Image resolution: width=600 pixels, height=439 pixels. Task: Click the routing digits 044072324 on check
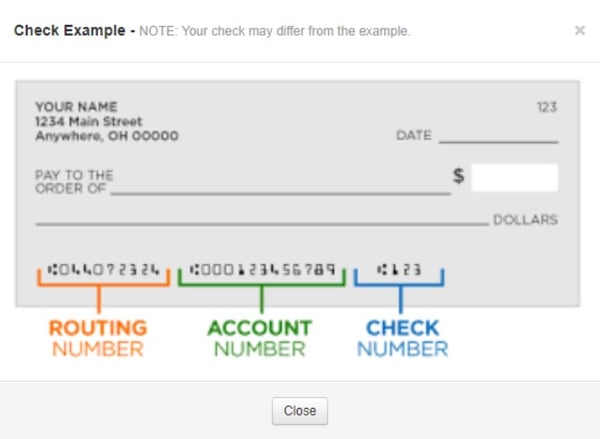[103, 269]
